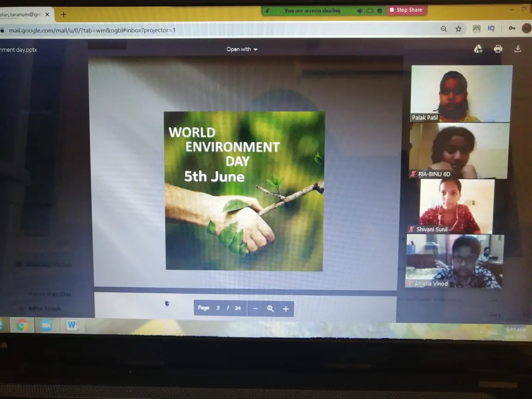Image resolution: width=532 pixels, height=399 pixels.
Task: Click the browser zoom magnifier icon
Action: click(x=444, y=29)
